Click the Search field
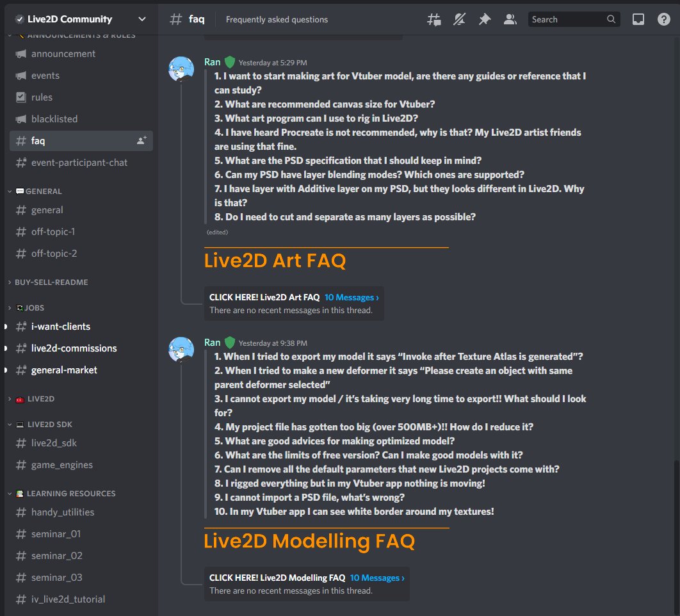The height and width of the screenshot is (616, 680). pyautogui.click(x=569, y=19)
